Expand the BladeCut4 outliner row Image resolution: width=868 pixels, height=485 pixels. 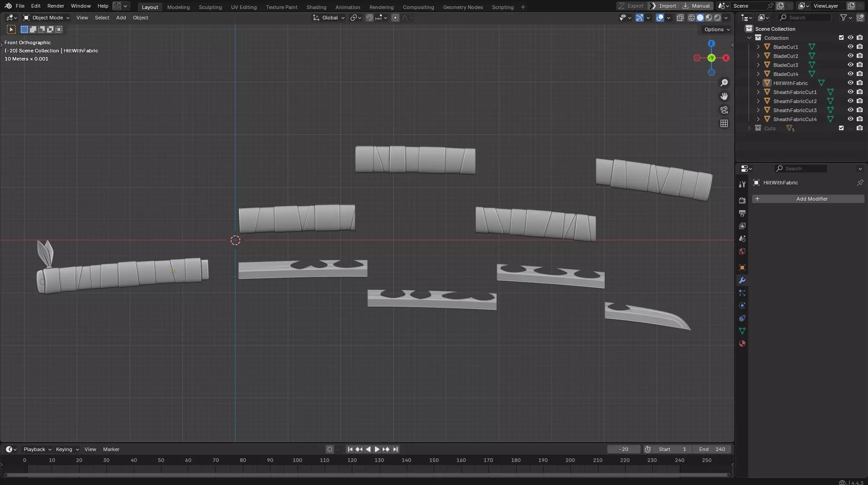coord(758,74)
